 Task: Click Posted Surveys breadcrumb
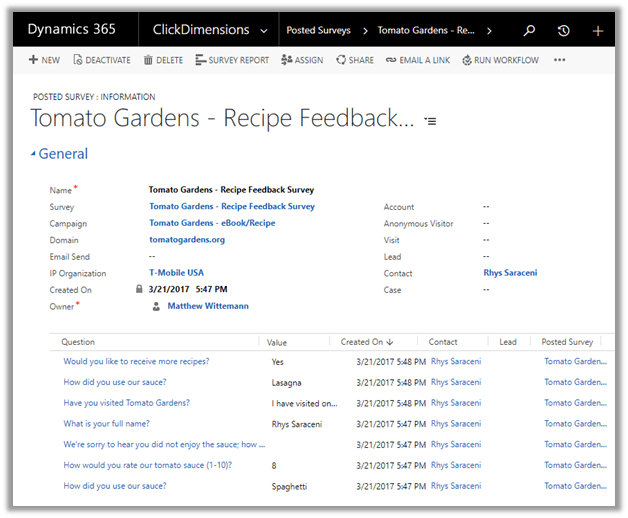[318, 30]
